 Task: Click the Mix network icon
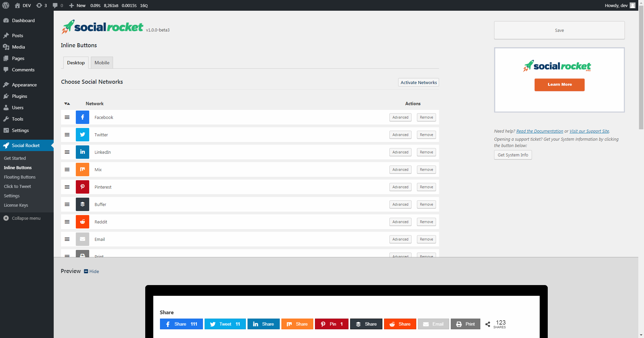point(83,170)
